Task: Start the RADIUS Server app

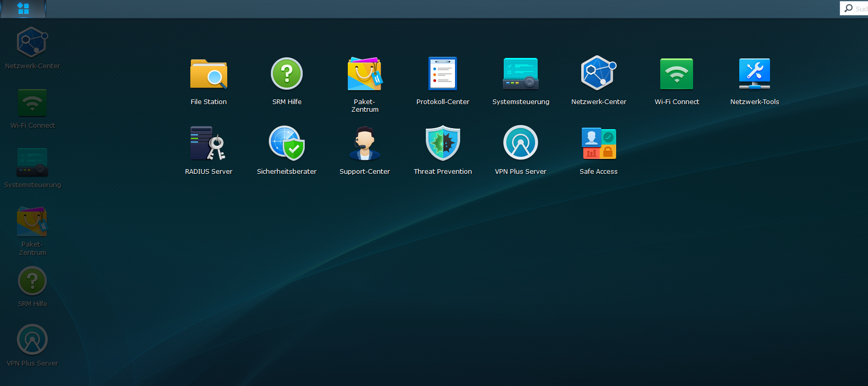Action: (208, 144)
